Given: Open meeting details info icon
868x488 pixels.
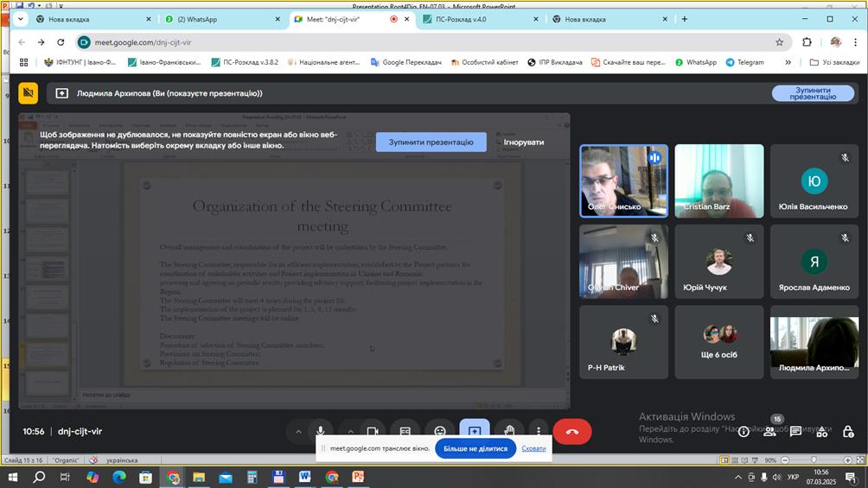Looking at the screenshot, I should tap(744, 431).
